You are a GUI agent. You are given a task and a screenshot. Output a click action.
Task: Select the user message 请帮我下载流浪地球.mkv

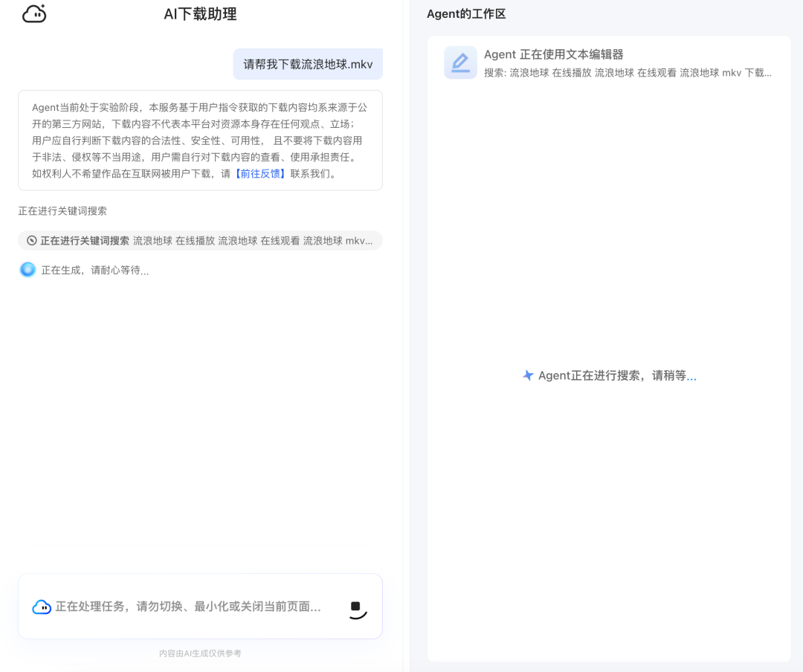(x=308, y=64)
